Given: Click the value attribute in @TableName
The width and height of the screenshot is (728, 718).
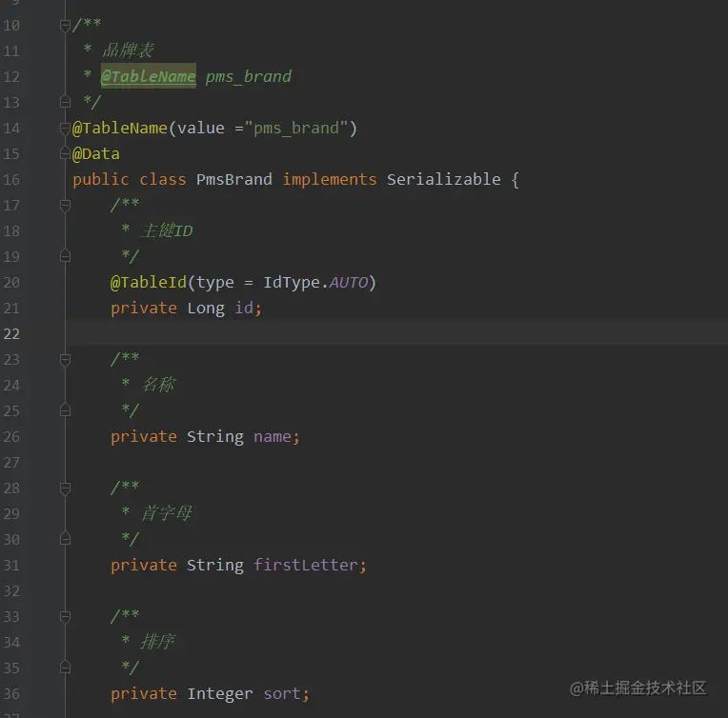Looking at the screenshot, I should [201, 129].
